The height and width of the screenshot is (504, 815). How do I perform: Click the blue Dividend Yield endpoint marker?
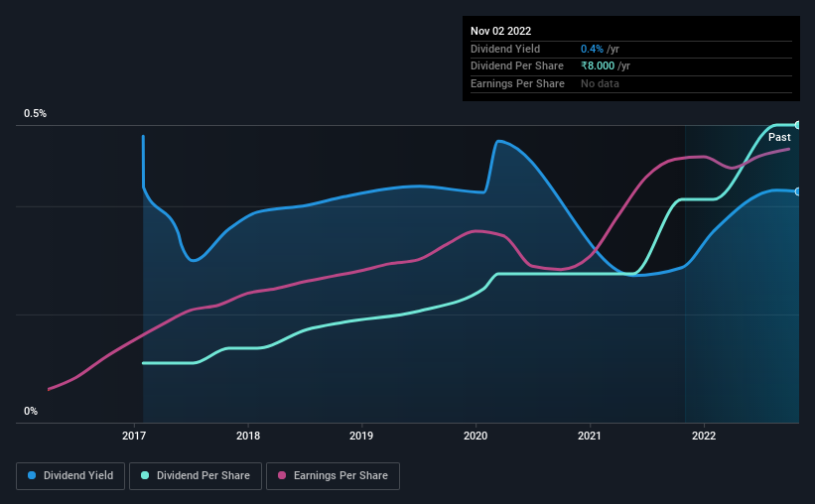click(x=797, y=191)
